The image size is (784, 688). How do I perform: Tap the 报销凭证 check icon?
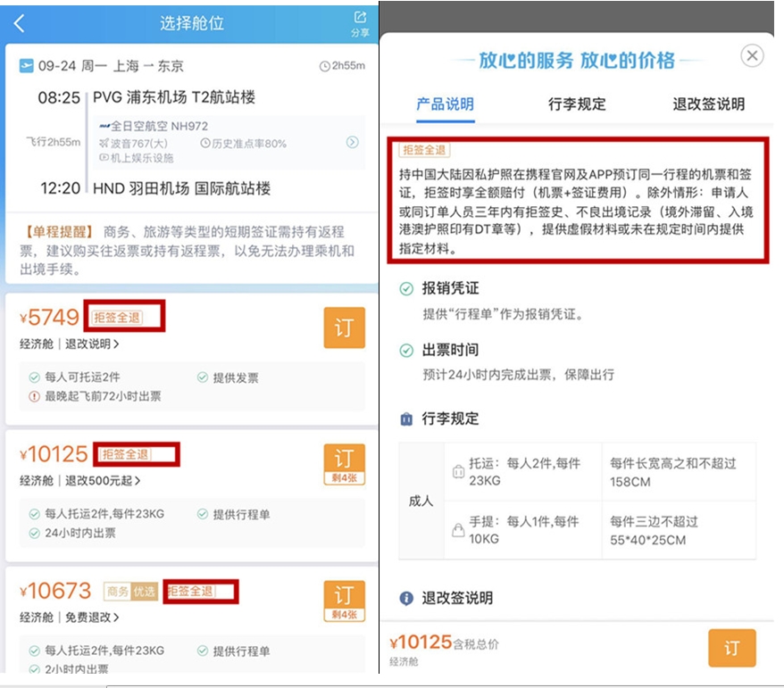tap(406, 289)
